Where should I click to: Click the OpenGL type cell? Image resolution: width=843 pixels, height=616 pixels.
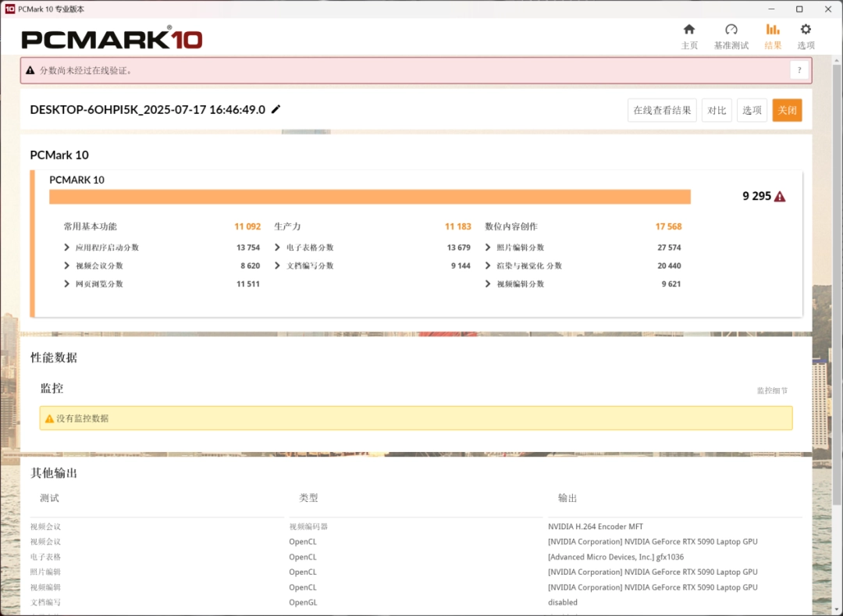click(303, 603)
